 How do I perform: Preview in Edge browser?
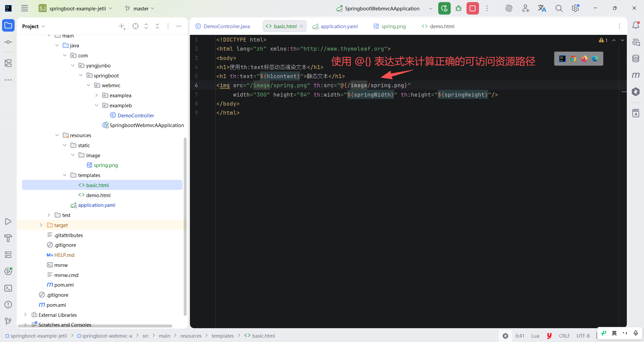click(595, 59)
